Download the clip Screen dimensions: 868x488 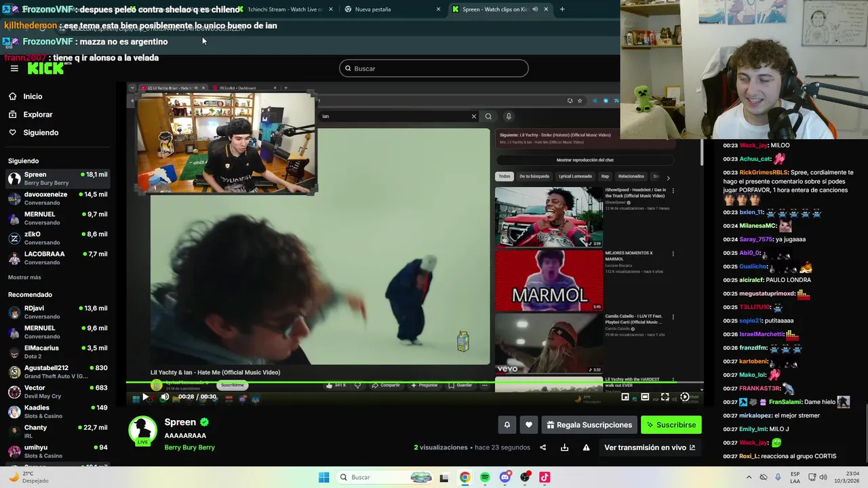pyautogui.click(x=564, y=447)
